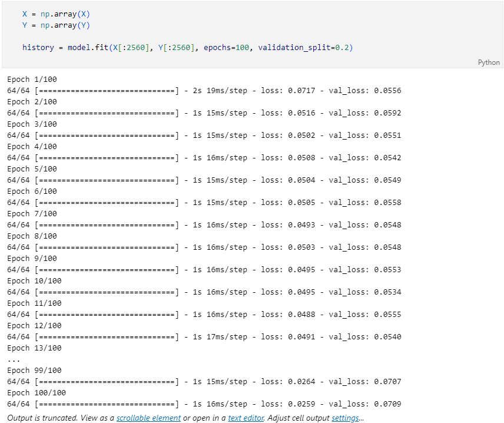Image resolution: width=504 pixels, height=423 pixels.
Task: Click the value 'val_loss: 0.0707'
Action: tap(365, 382)
